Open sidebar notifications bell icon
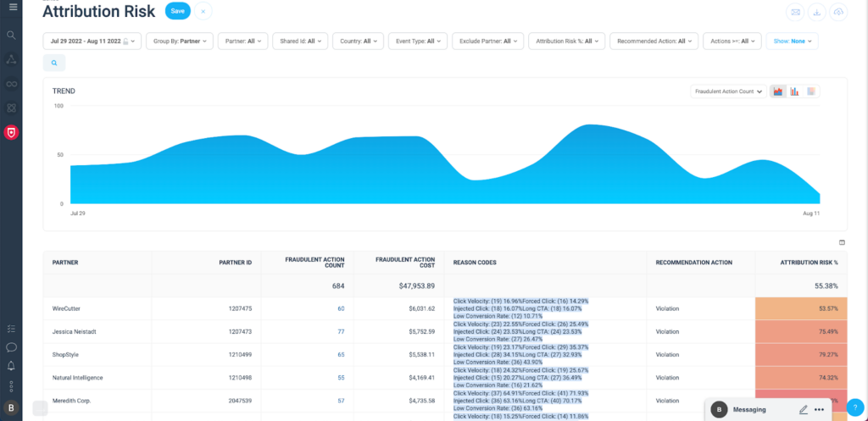 point(12,366)
